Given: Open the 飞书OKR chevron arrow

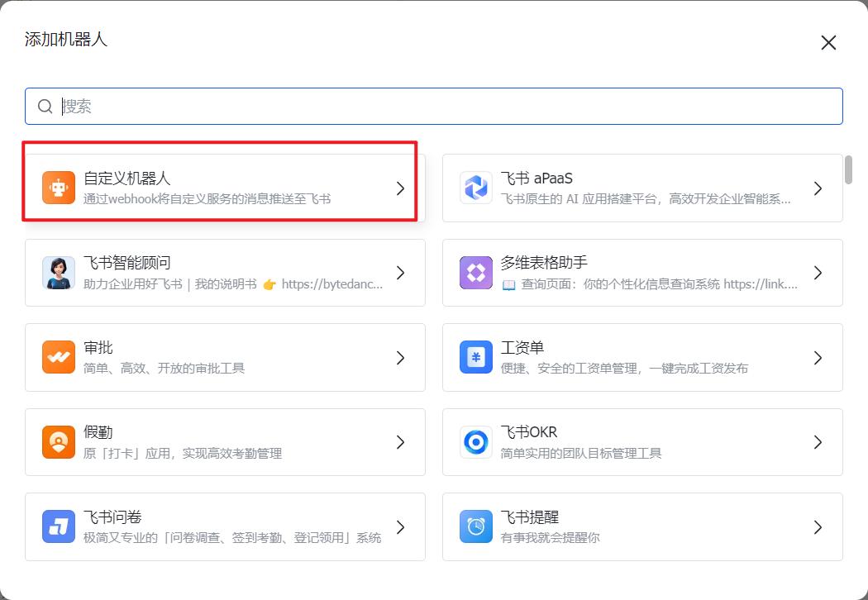Looking at the screenshot, I should [x=818, y=442].
